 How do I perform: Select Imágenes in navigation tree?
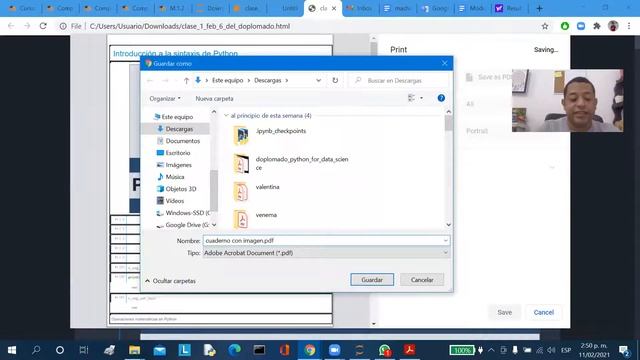click(x=178, y=165)
